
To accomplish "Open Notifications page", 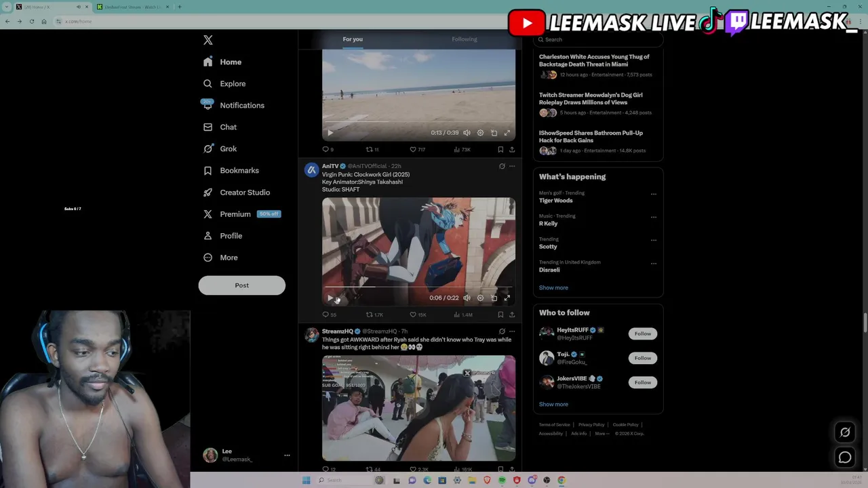I will coord(233,105).
